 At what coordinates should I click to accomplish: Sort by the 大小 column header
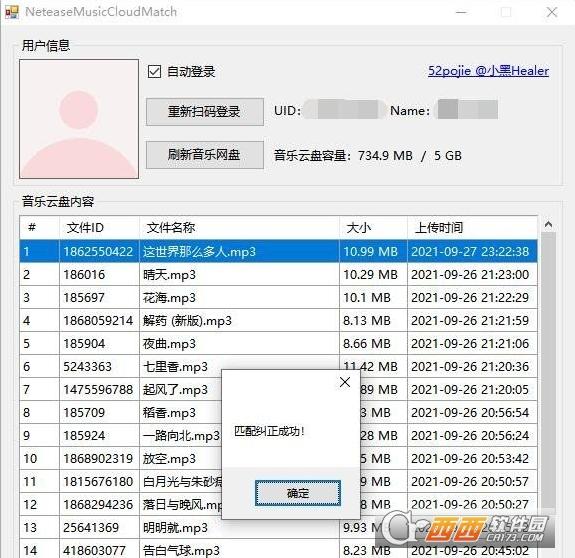click(373, 228)
